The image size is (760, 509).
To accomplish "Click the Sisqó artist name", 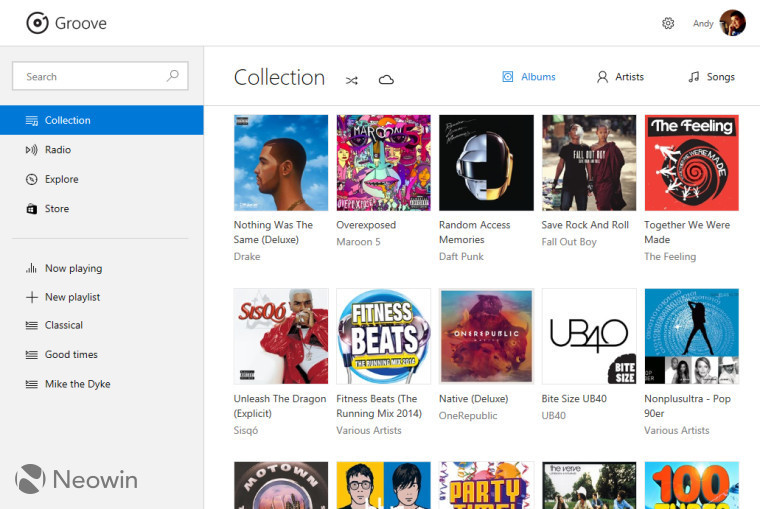I will 246,430.
